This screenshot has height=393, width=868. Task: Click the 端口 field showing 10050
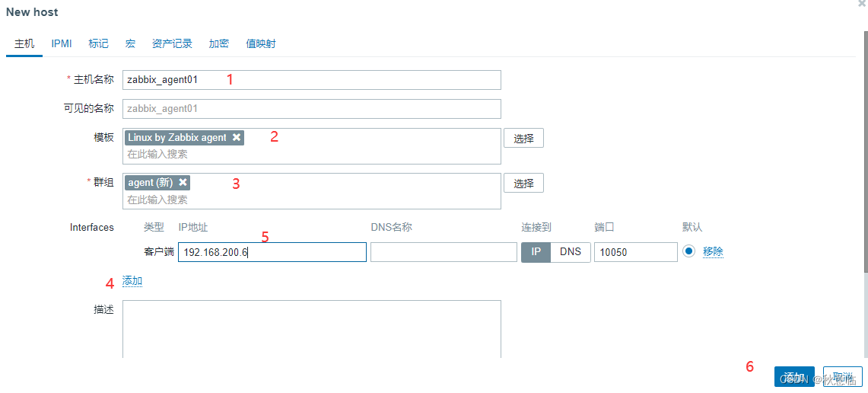(x=636, y=252)
